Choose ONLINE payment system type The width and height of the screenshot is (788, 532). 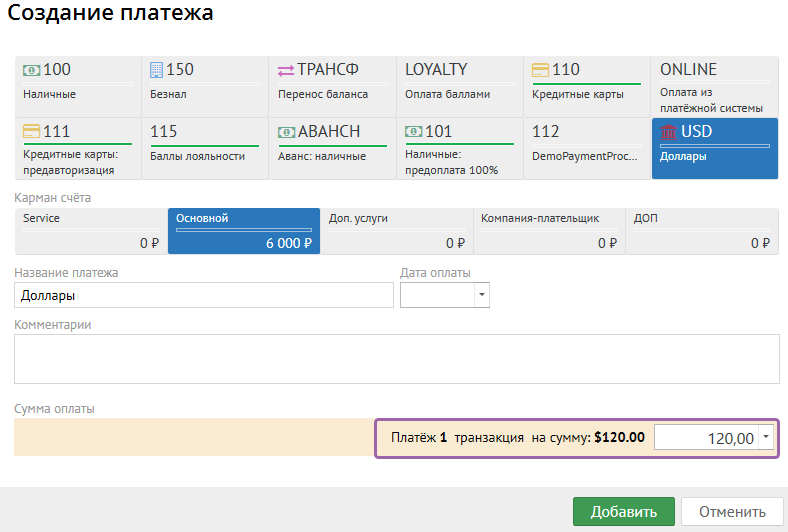coord(715,85)
